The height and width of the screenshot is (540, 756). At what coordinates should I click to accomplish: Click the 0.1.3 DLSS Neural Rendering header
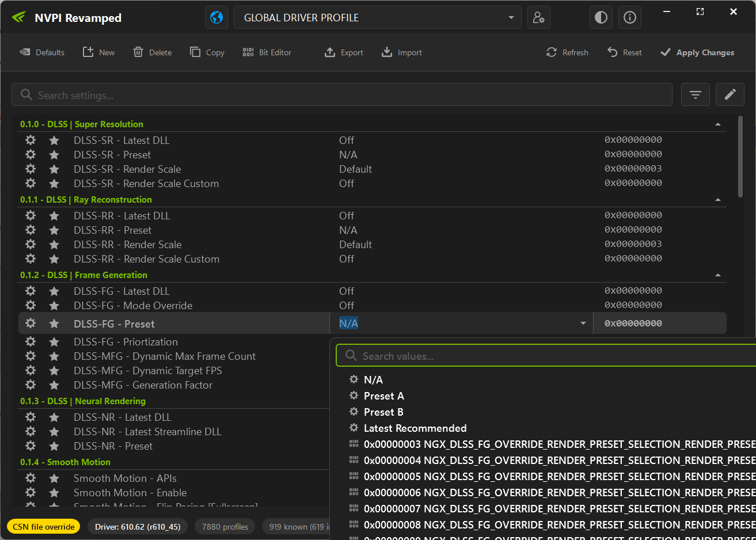[x=83, y=401]
